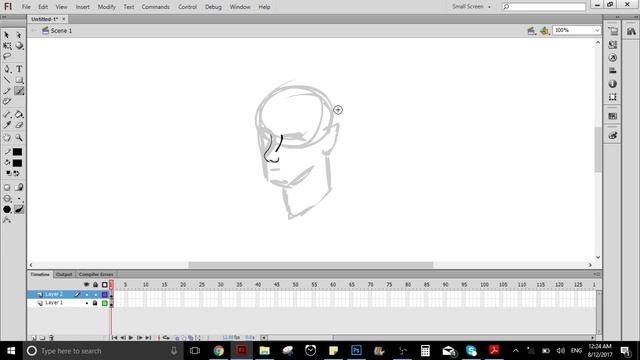
Task: Select the Text tool
Action: pyautogui.click(x=19, y=69)
